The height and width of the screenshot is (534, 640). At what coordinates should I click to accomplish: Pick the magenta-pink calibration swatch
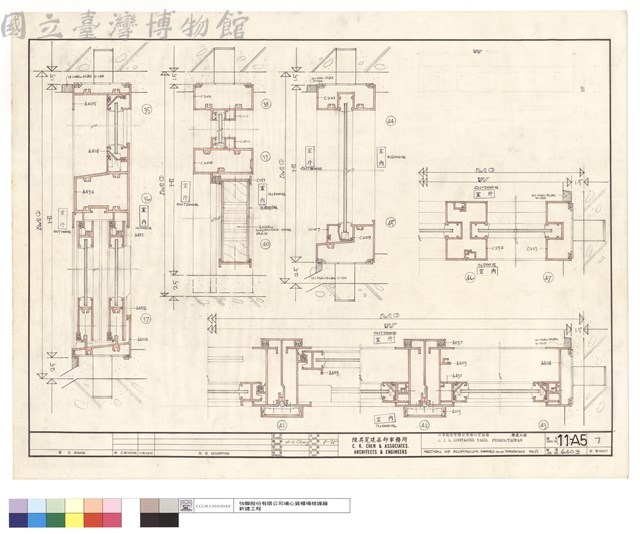tap(112, 520)
